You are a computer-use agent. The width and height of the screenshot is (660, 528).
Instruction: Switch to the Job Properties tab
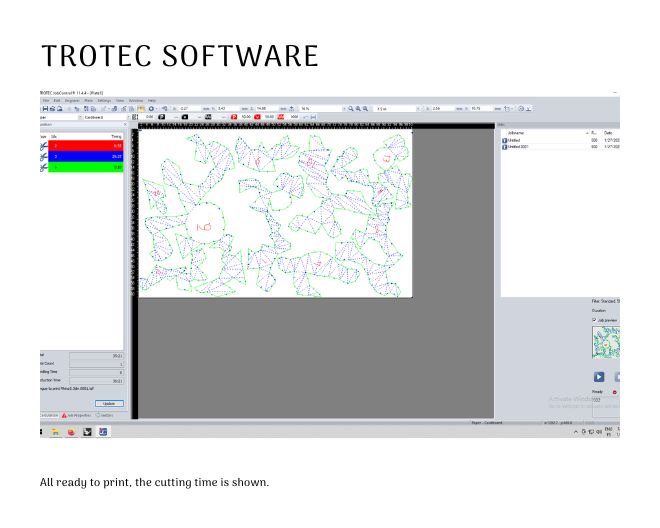click(76, 415)
